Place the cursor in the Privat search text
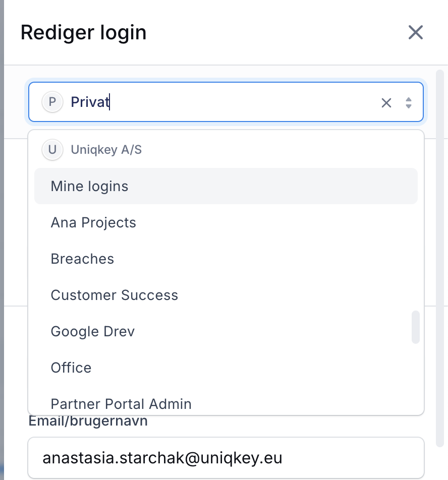 tap(90, 102)
